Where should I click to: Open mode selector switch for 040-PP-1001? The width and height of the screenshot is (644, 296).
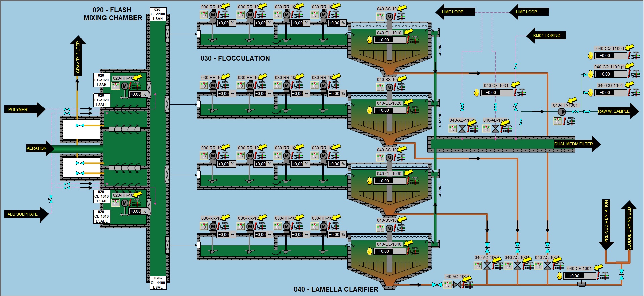tap(557, 121)
